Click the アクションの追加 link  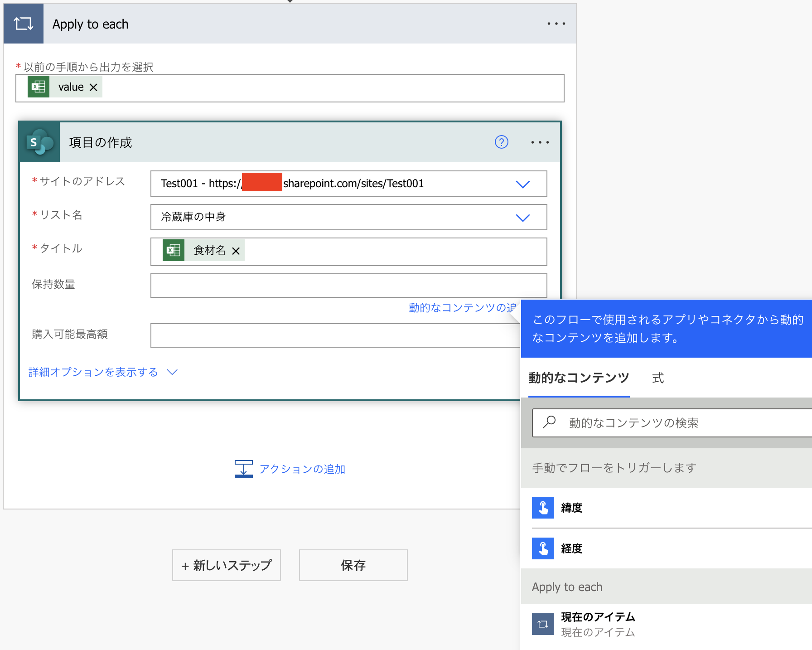click(x=302, y=469)
